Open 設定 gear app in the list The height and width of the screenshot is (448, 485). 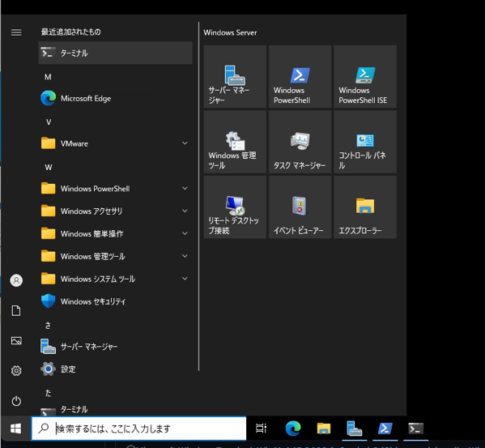(115, 369)
